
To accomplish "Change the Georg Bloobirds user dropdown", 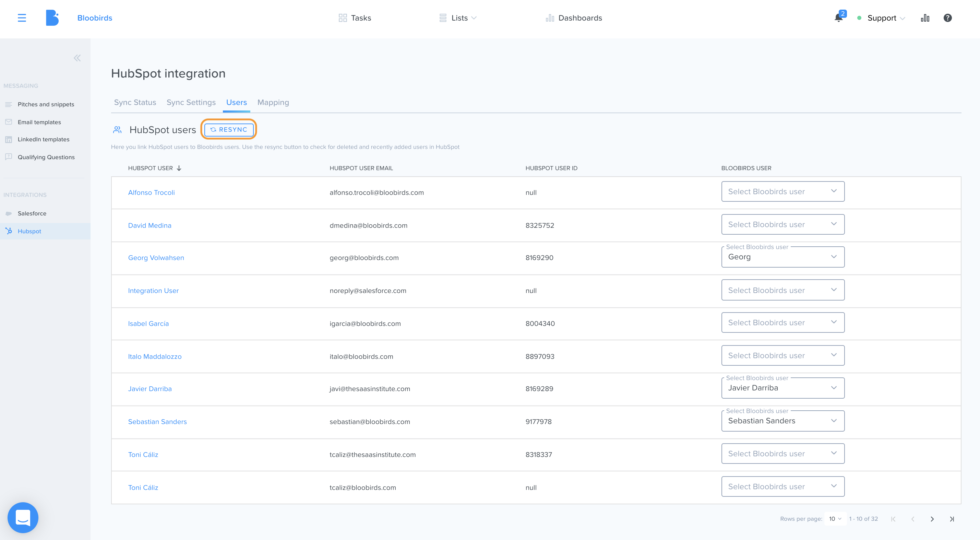I will point(783,257).
